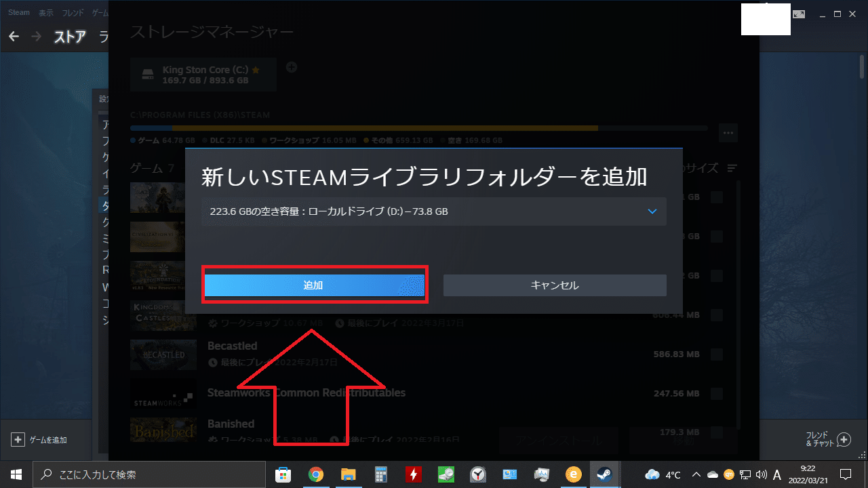Open the 表示 menu in Steam's menu bar
This screenshot has height=488, width=868.
tap(45, 12)
